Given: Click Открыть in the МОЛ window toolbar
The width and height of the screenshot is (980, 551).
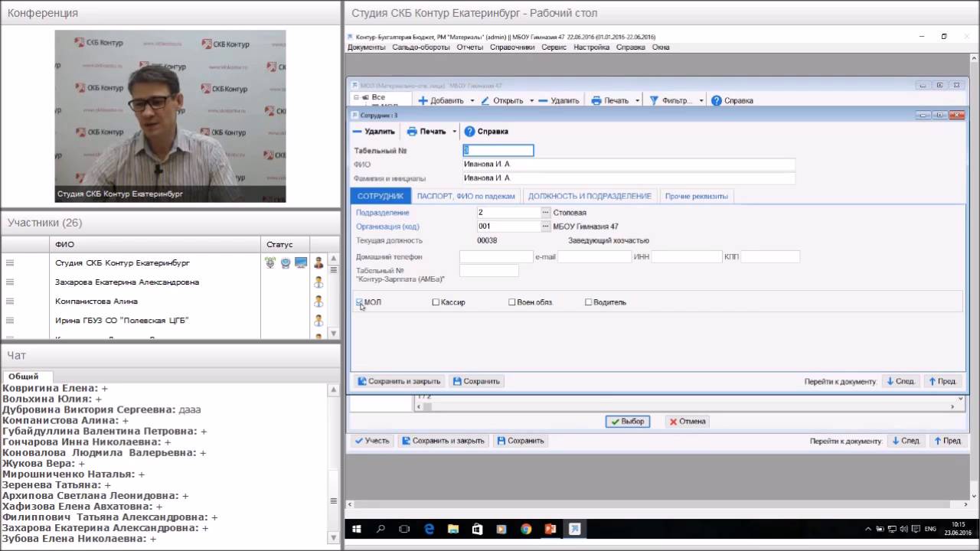Looking at the screenshot, I should pos(502,100).
